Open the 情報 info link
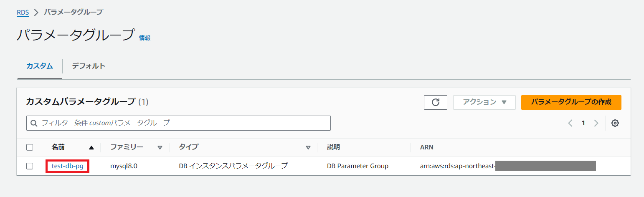 145,38
